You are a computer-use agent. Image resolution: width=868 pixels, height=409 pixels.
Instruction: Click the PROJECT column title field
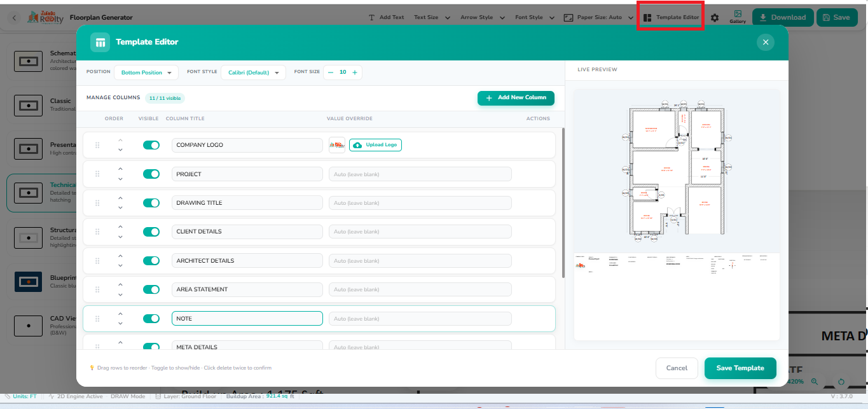coord(247,174)
